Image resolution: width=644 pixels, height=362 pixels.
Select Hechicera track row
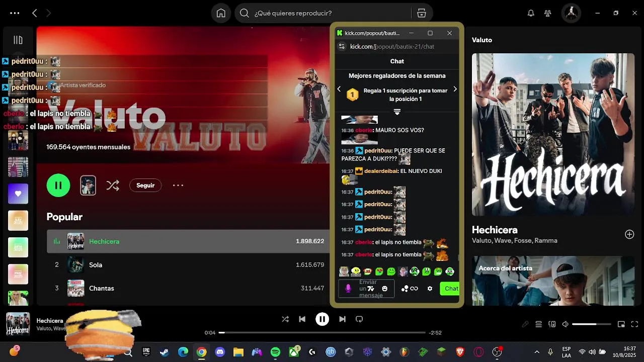click(188, 241)
